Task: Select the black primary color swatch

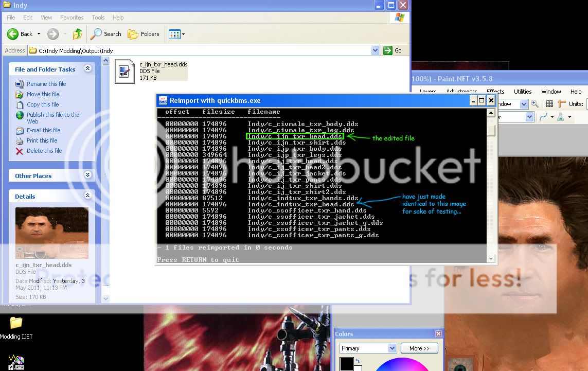Action: pos(346,364)
